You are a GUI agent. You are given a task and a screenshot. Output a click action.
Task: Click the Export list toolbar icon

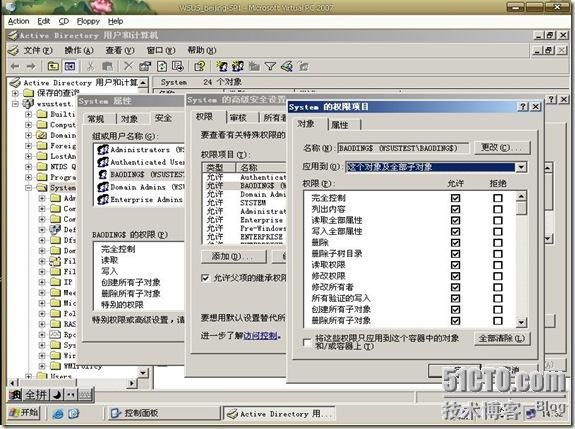(x=178, y=66)
